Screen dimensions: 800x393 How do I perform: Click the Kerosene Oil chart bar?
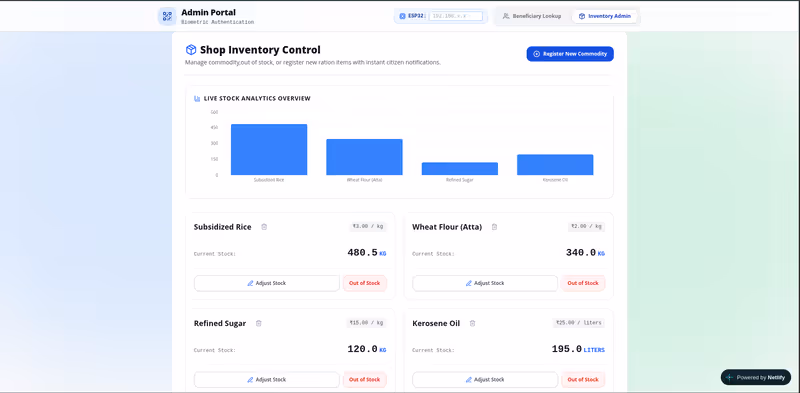555,165
